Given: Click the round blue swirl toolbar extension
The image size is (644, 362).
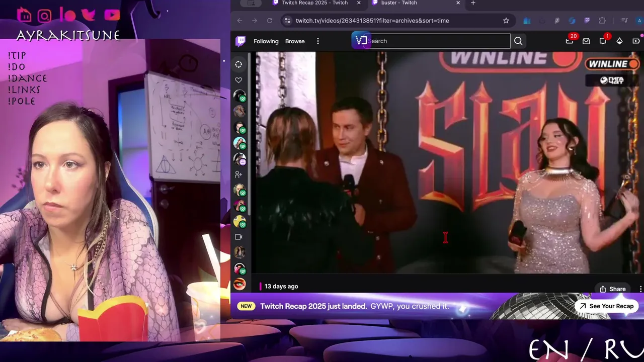Looking at the screenshot, I should [572, 21].
